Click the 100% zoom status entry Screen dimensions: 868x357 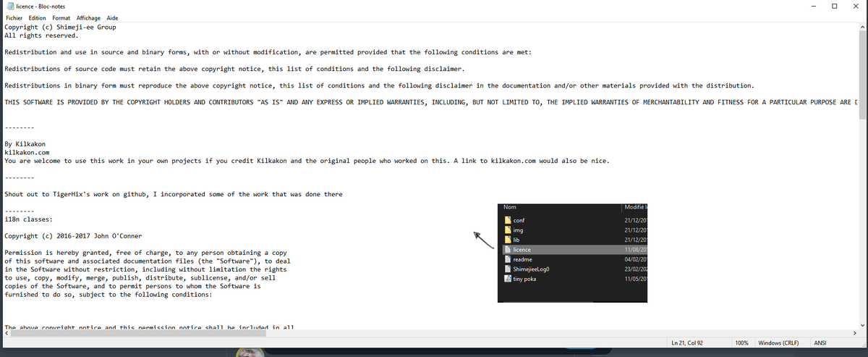tap(741, 342)
